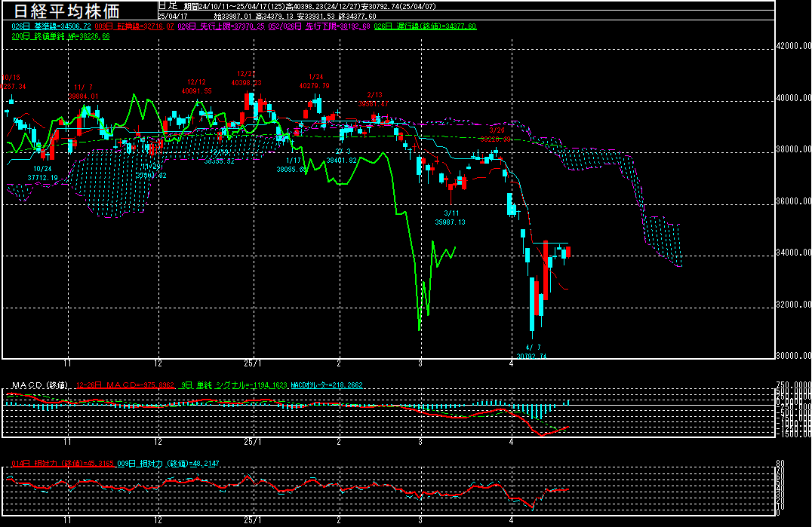Click month label 4 under MACD panel

click(x=511, y=442)
